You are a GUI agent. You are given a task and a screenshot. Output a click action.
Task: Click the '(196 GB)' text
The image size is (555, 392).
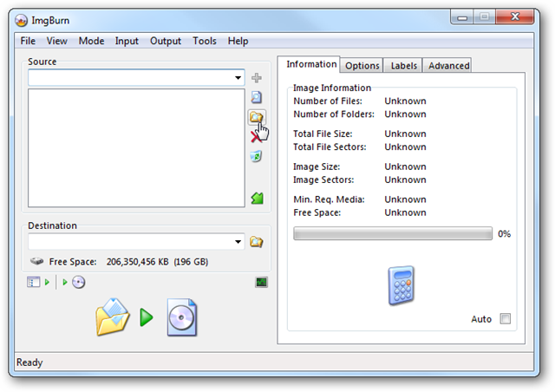(191, 262)
